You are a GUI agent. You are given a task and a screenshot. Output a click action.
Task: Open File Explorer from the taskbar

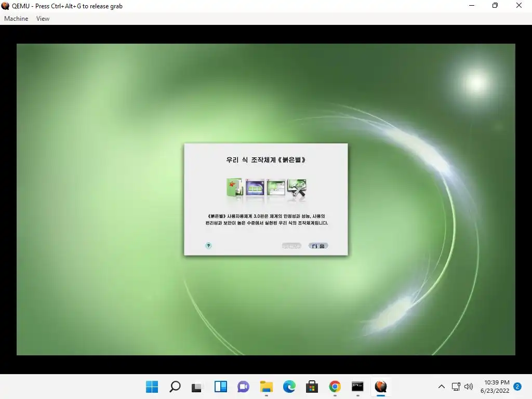(x=267, y=387)
